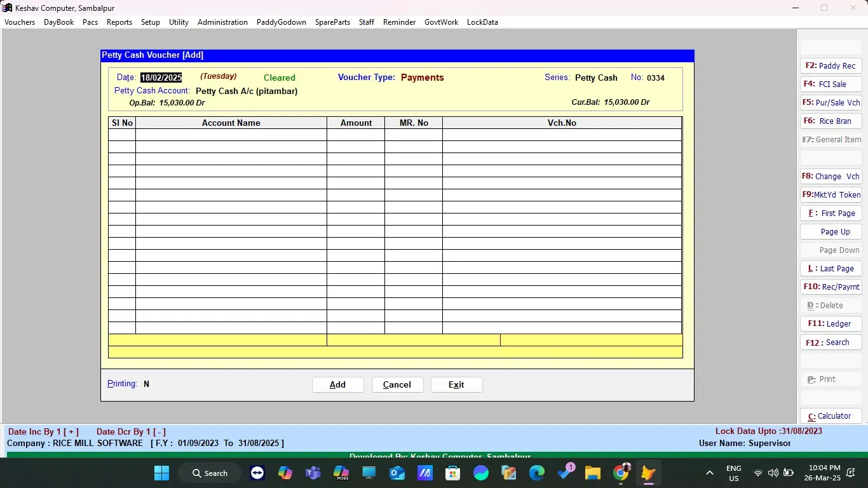Screen dimensions: 868x488
Task: Open F5: Pur/Sale Vch
Action: [831, 103]
